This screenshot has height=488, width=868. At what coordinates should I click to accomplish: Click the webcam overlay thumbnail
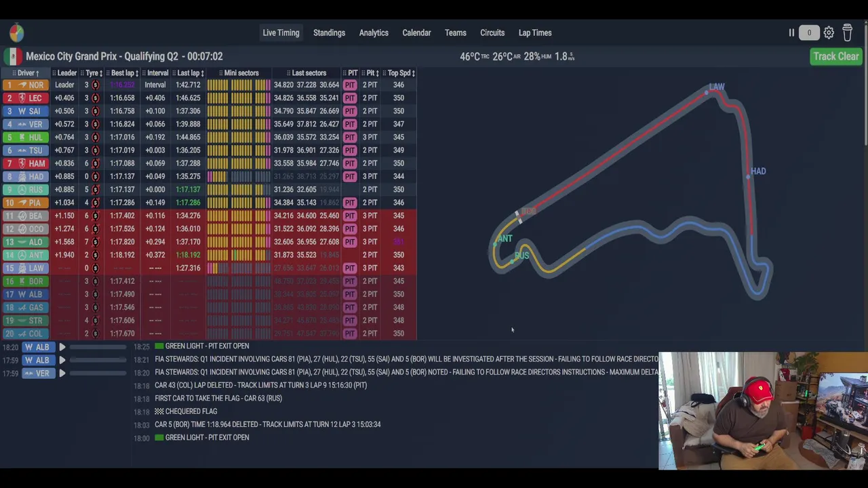pos(763,411)
